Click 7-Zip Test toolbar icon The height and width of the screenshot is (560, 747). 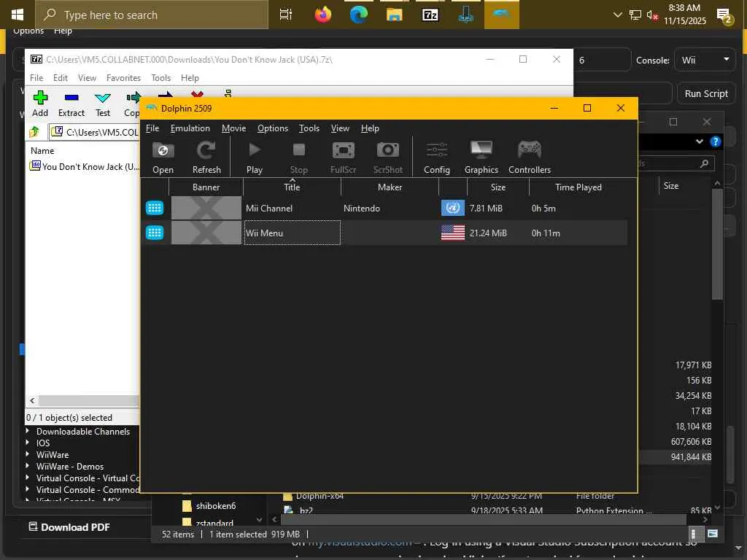tap(103, 104)
